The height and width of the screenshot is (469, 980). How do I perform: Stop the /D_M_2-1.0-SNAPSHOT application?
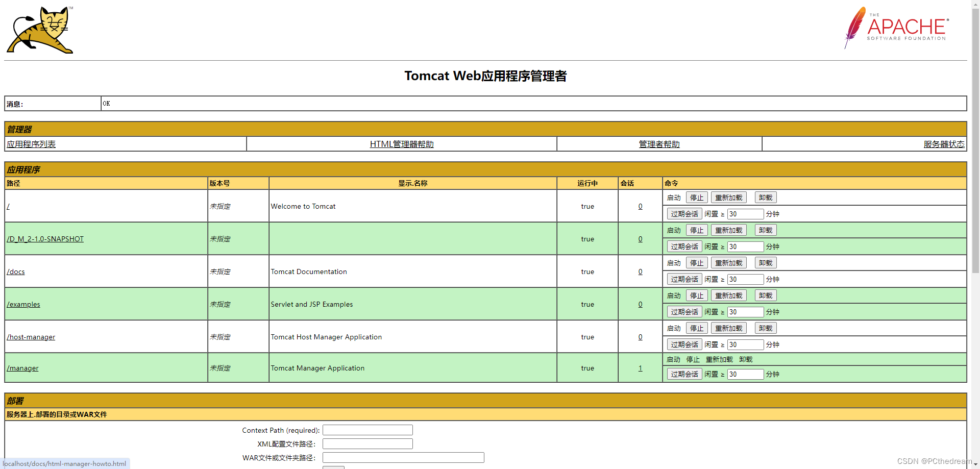click(697, 230)
